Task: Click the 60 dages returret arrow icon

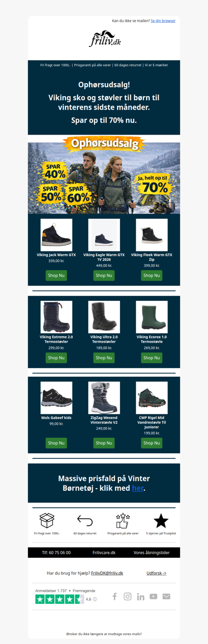Action: [85, 520]
